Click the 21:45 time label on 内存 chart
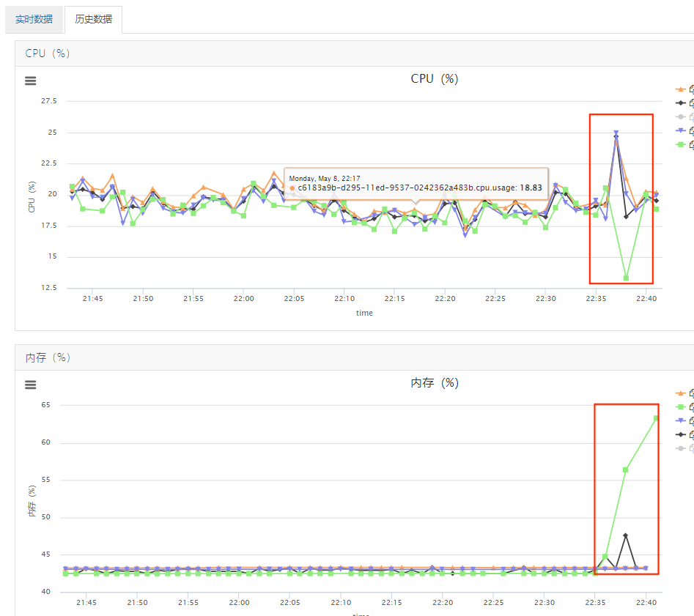Image resolution: width=694 pixels, height=616 pixels. 86,603
